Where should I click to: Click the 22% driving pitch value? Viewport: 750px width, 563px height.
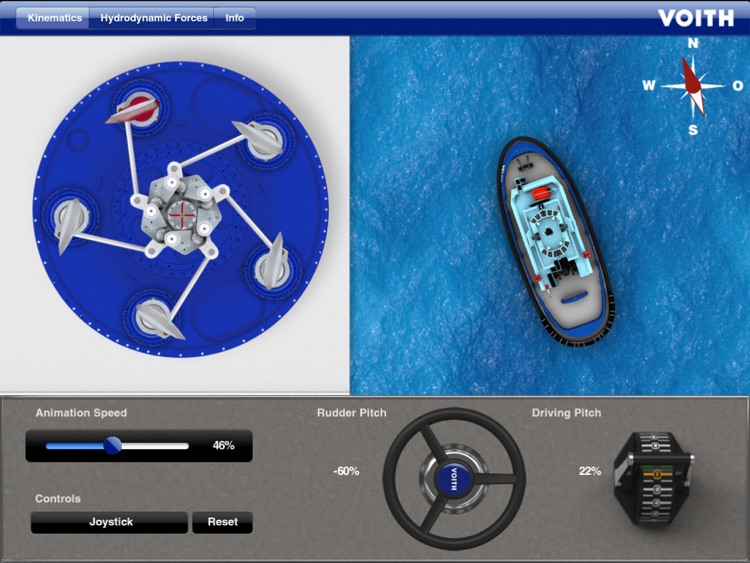tap(590, 471)
